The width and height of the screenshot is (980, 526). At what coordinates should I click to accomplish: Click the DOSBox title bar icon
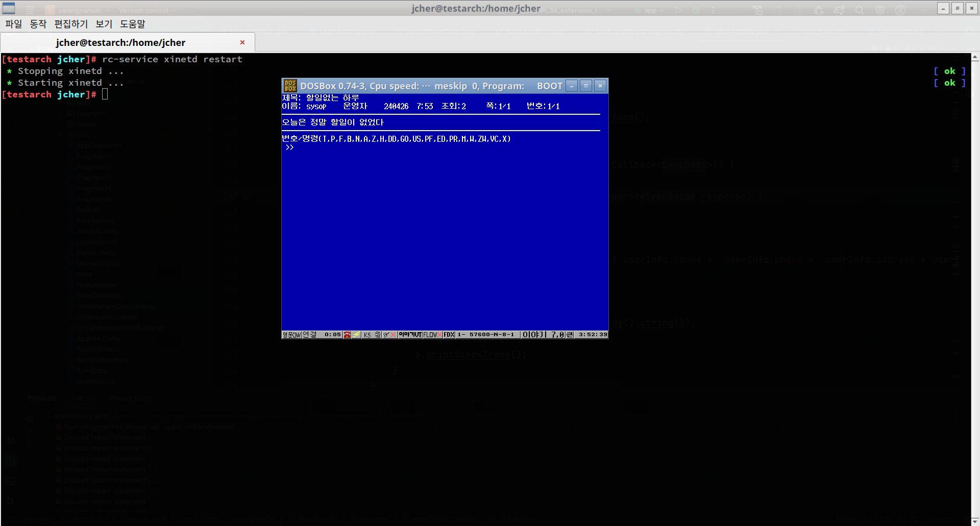pyautogui.click(x=290, y=86)
